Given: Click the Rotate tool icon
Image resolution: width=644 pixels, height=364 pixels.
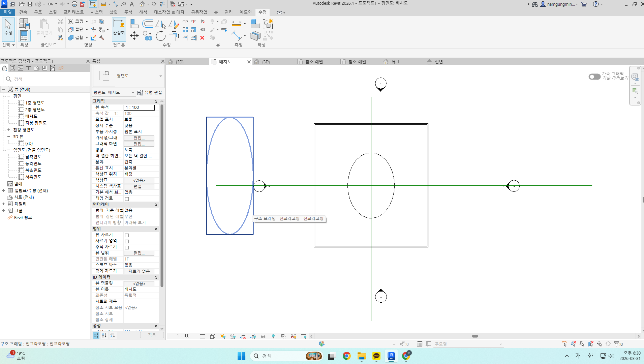Looking at the screenshot, I should tap(161, 36).
